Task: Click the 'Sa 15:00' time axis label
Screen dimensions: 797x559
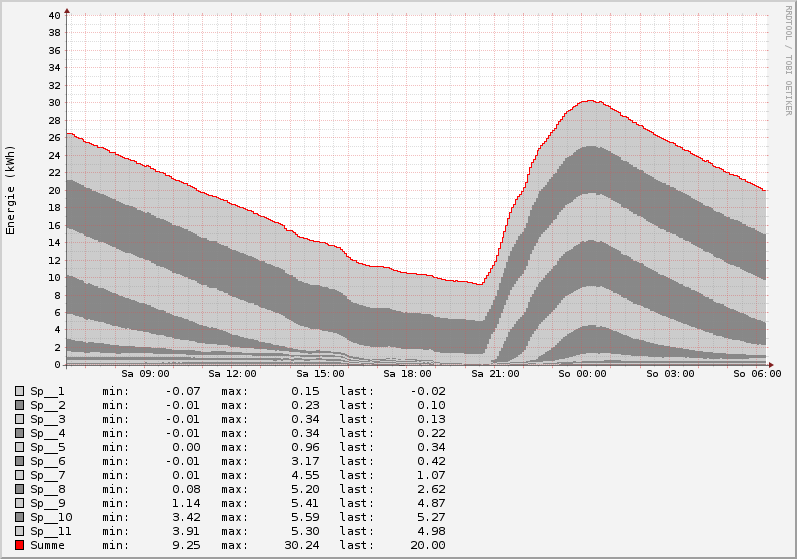Action: pyautogui.click(x=320, y=374)
